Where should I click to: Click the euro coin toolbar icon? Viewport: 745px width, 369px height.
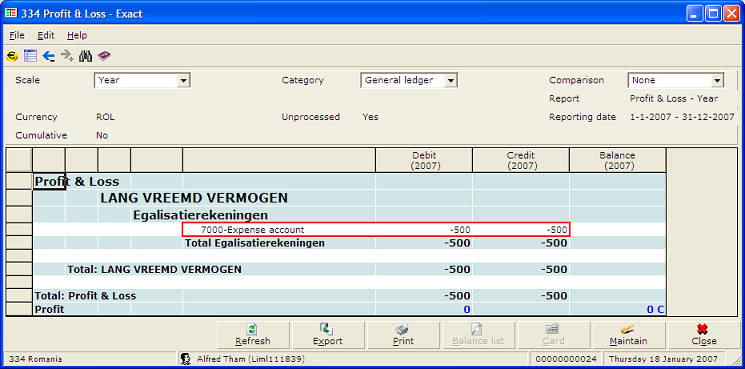tap(12, 57)
